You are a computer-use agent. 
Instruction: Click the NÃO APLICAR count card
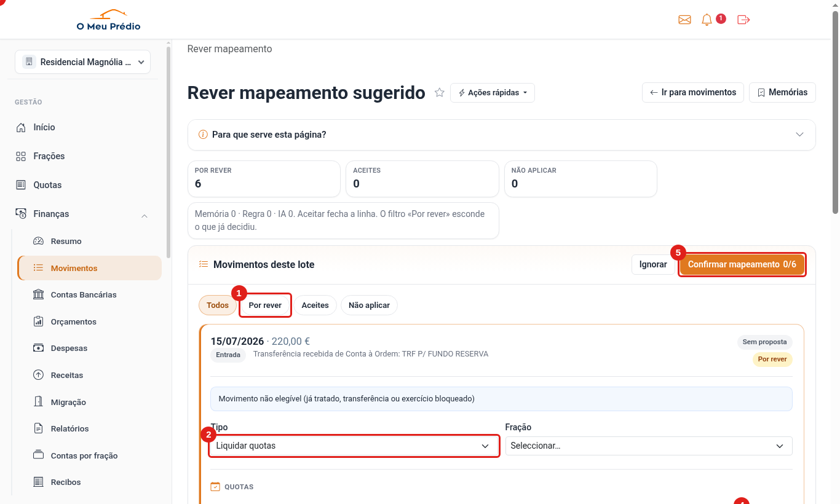(x=580, y=179)
